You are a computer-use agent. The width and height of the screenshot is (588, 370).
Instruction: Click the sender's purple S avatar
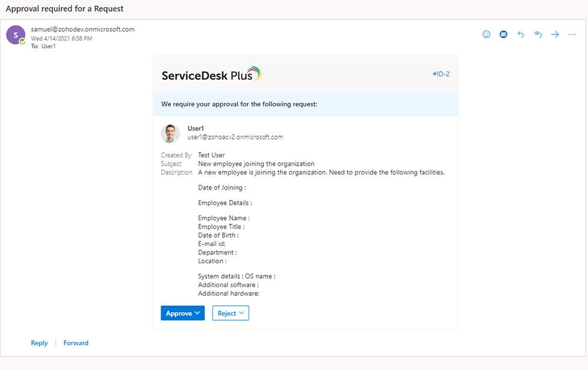(15, 35)
